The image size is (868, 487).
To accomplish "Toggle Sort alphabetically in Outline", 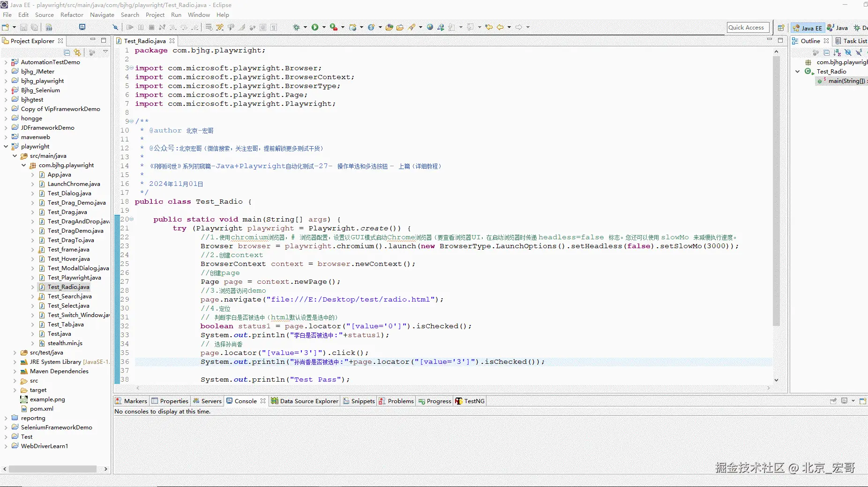I will [x=838, y=52].
